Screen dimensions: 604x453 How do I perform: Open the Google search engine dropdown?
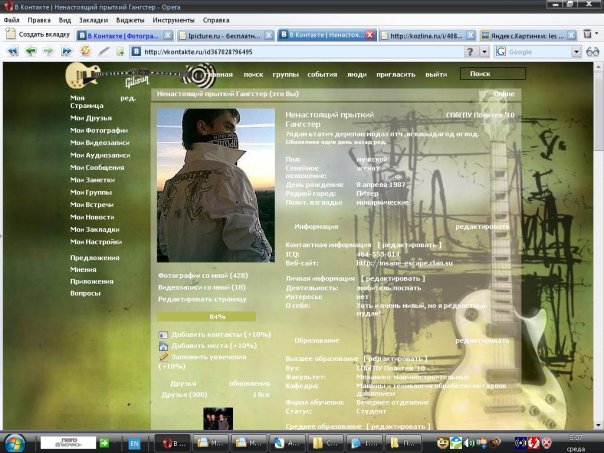click(576, 52)
